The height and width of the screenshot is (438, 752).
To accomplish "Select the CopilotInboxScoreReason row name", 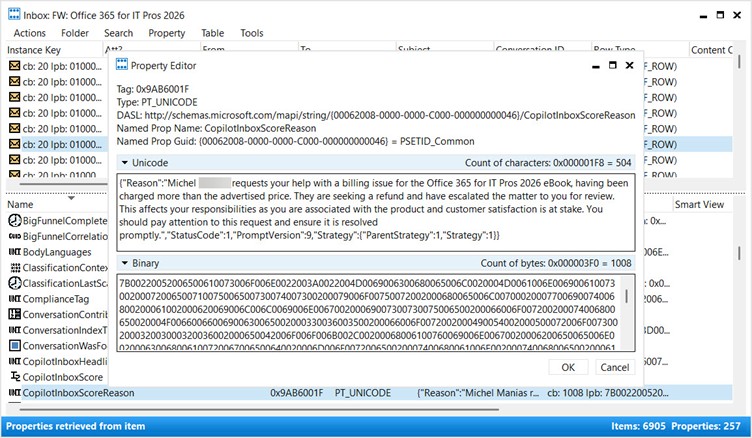I will pos(78,393).
